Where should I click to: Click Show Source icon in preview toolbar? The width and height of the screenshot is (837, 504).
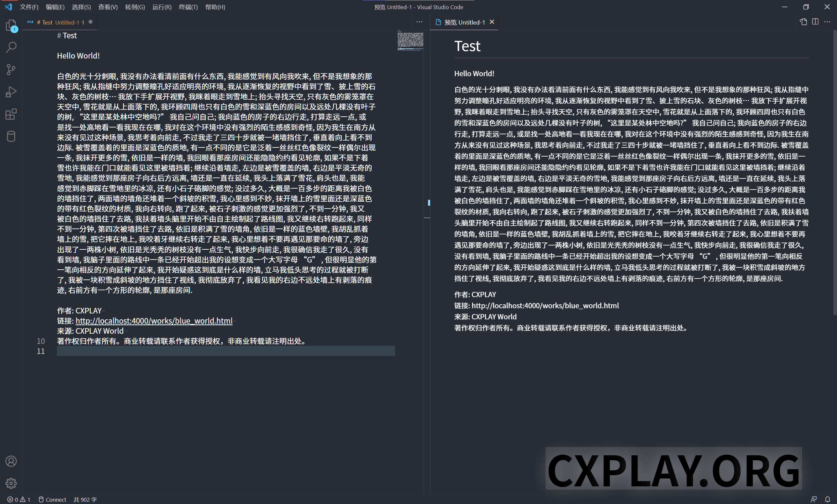(x=803, y=22)
